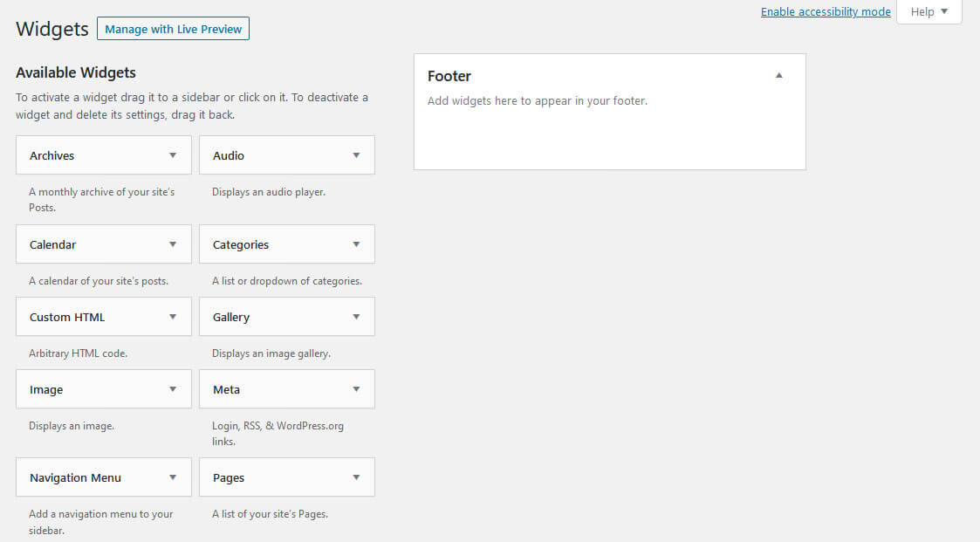Expand the Categories widget options
Image resolution: width=980 pixels, height=542 pixels.
356,244
